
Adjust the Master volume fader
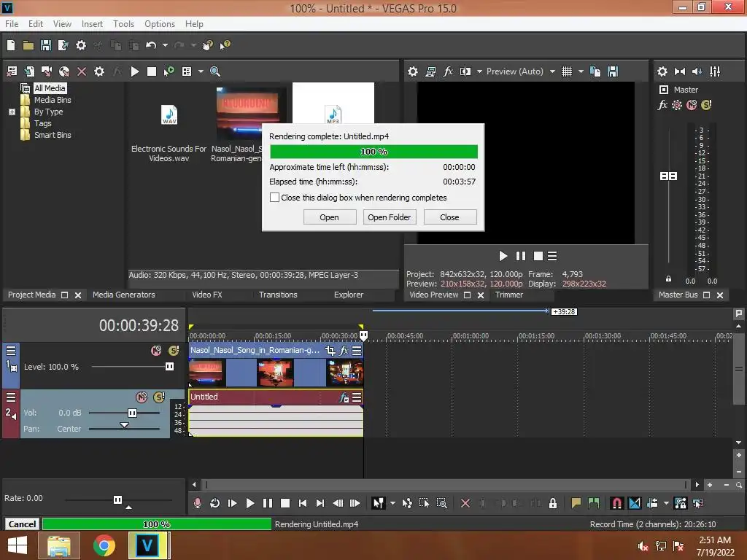point(668,176)
